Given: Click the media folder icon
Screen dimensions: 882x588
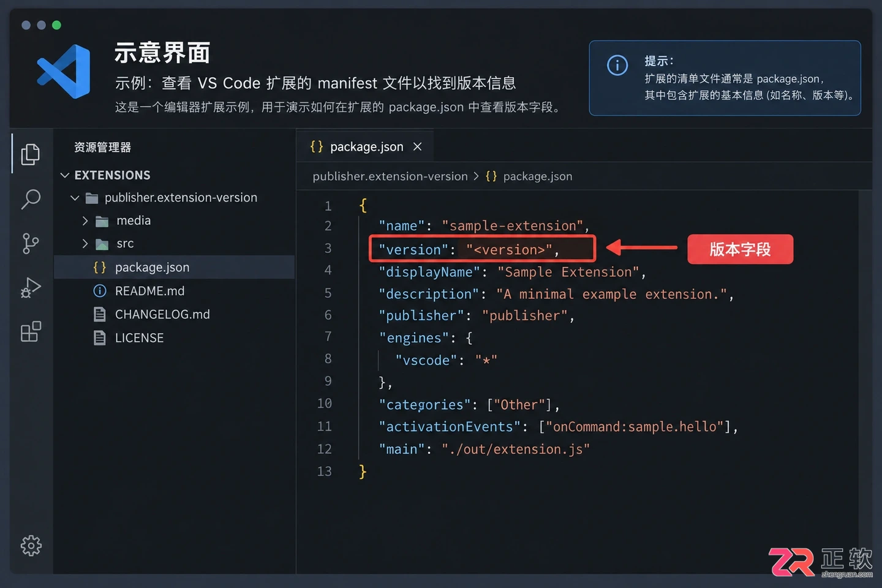Looking at the screenshot, I should click(x=102, y=221).
